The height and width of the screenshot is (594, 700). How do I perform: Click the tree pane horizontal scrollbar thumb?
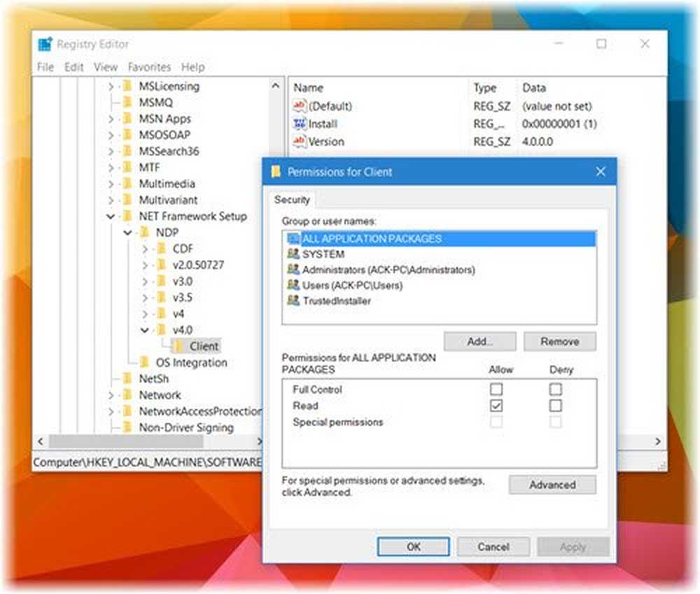tap(126, 441)
